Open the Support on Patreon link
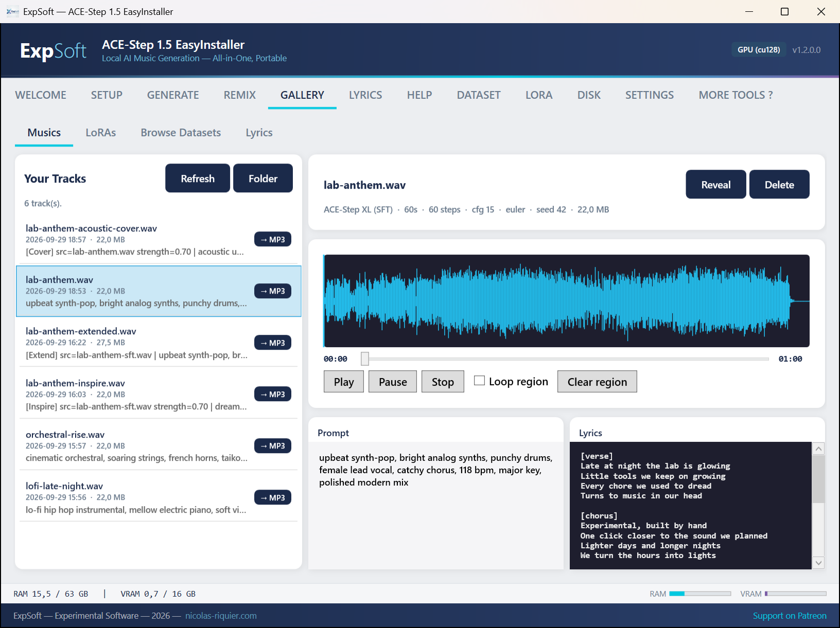The width and height of the screenshot is (840, 628). point(790,616)
